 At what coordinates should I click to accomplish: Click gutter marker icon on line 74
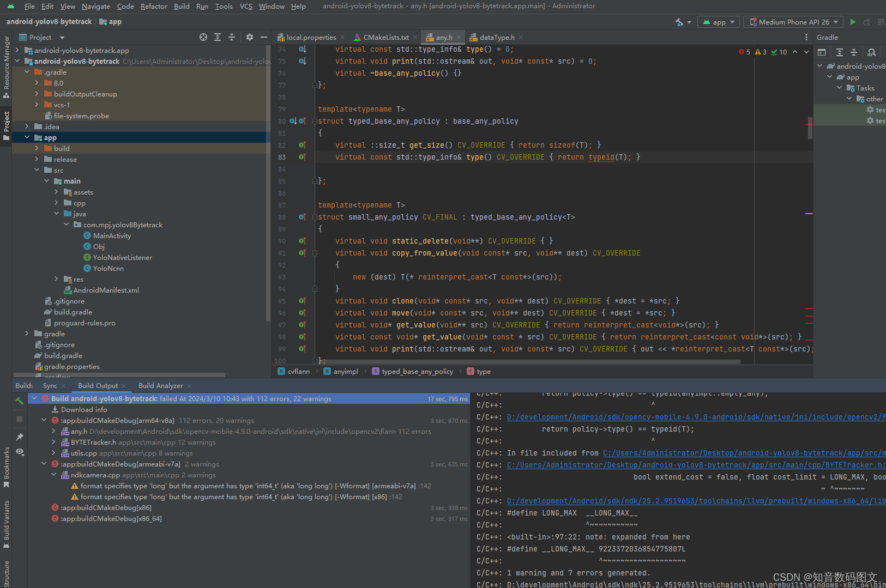coord(302,49)
